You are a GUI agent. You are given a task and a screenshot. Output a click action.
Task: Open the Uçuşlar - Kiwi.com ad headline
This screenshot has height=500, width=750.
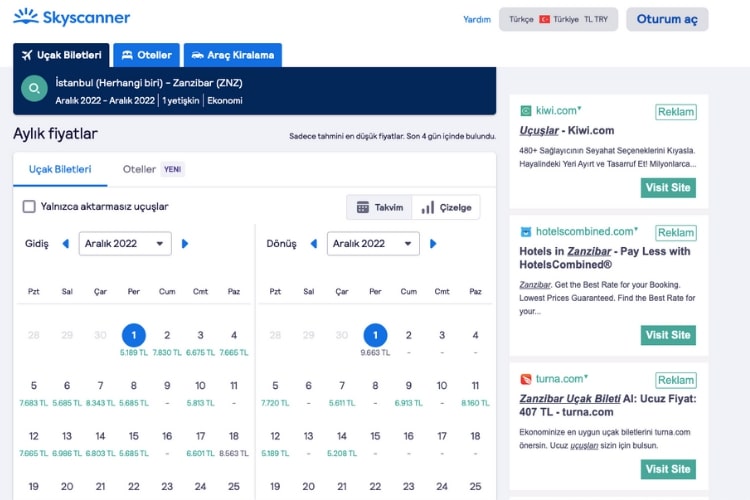(x=567, y=131)
